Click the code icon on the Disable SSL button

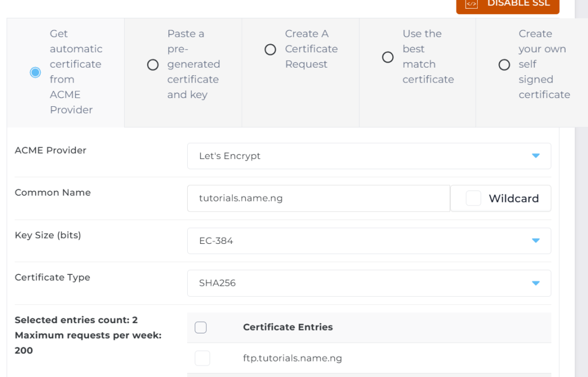pyautogui.click(x=471, y=4)
